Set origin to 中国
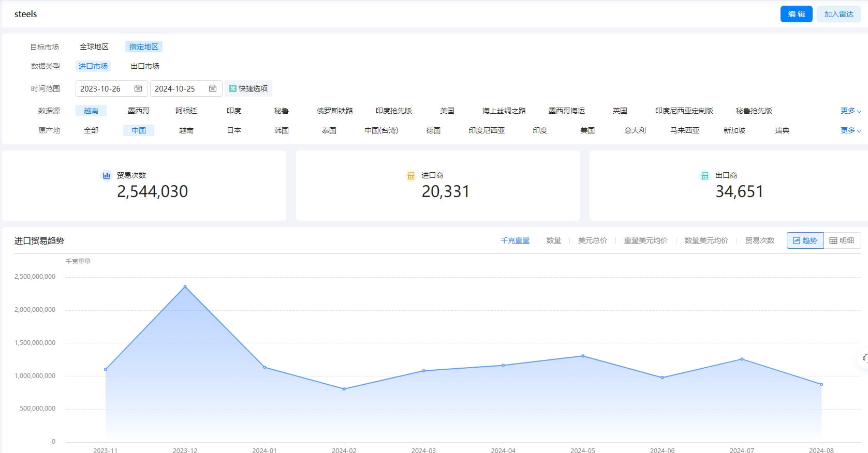868x453 pixels. point(139,130)
